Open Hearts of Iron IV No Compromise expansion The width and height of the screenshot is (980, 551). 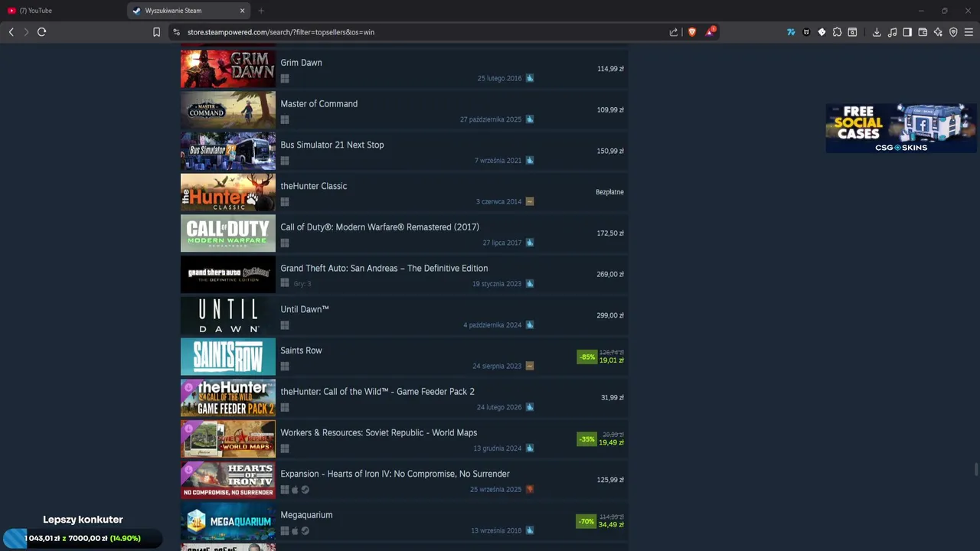pos(404,480)
